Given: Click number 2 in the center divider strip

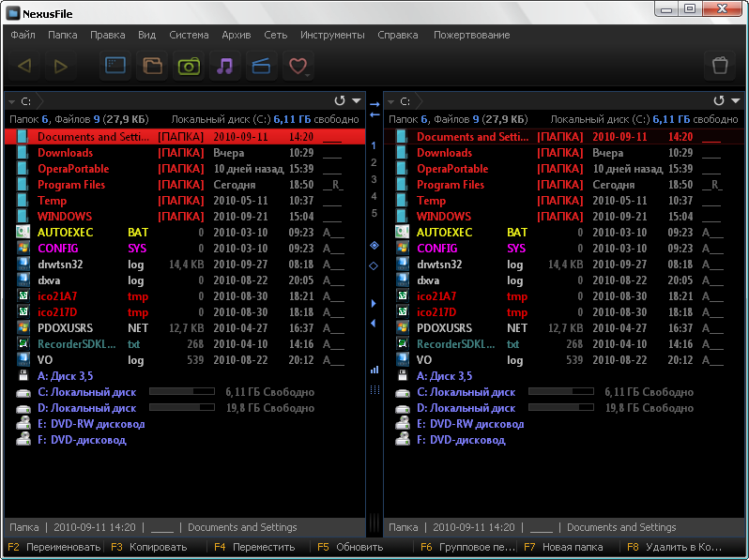Looking at the screenshot, I should (374, 162).
